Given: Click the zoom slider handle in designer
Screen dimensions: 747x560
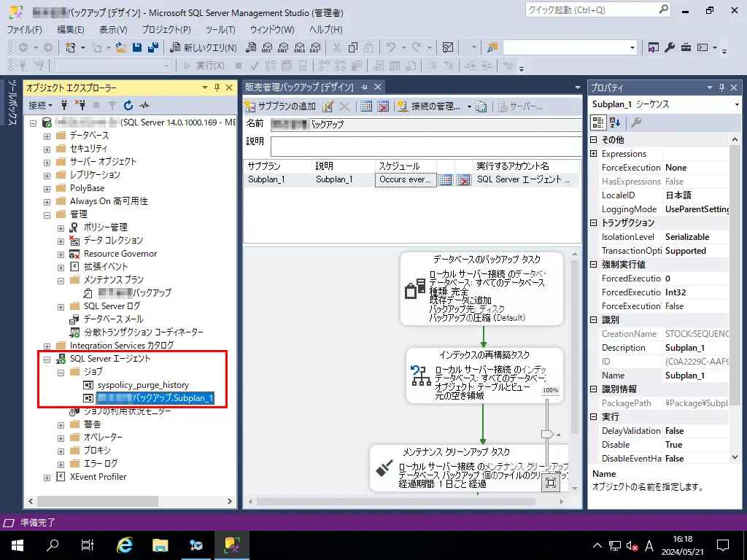Looking at the screenshot, I should click(x=547, y=434).
